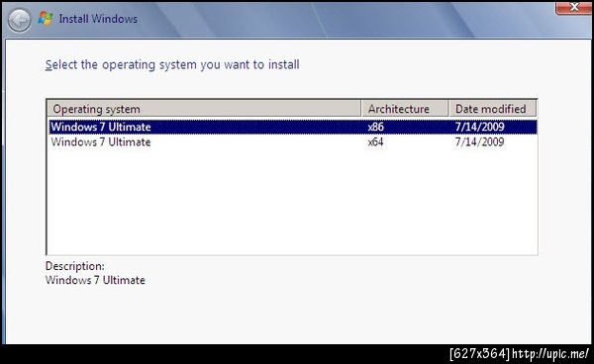This screenshot has height=364, width=594.
Task: Click the Windows 7 Ultimate description text
Action: point(95,280)
